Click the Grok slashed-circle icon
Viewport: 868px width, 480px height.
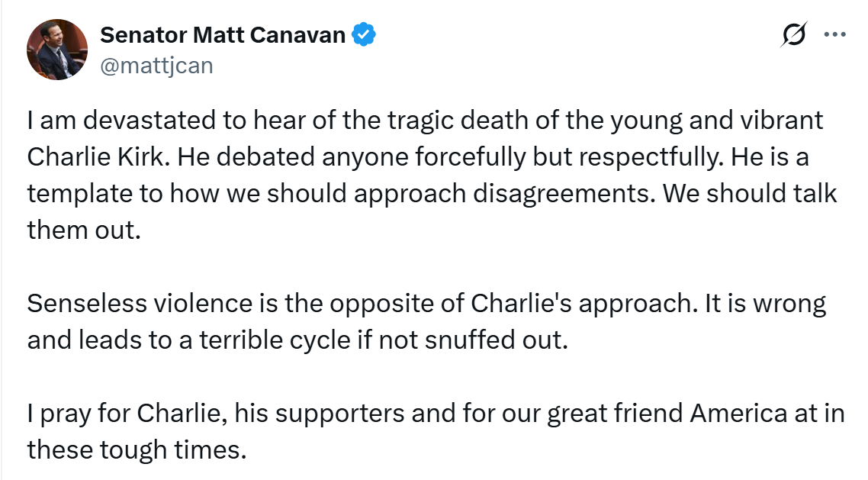[x=795, y=35]
